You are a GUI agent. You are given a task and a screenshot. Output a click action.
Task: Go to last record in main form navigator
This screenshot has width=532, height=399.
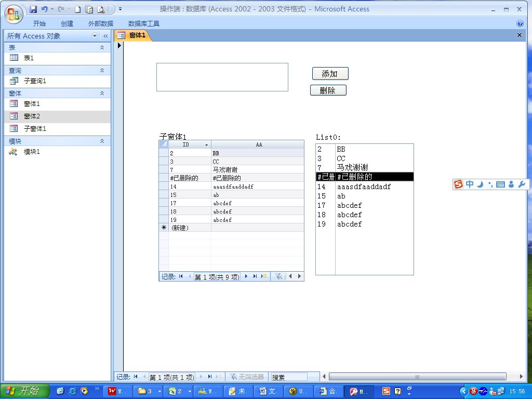coord(210,377)
